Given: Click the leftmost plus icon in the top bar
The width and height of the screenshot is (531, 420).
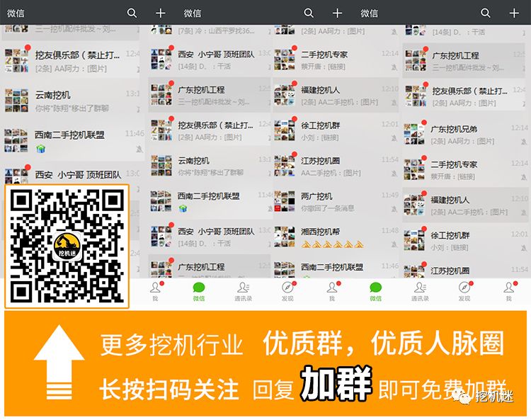Looking at the screenshot, I should [161, 13].
